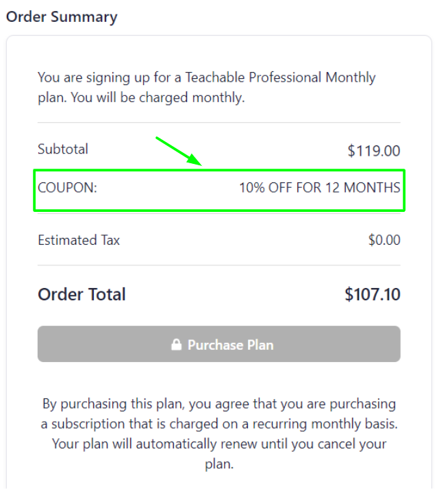Click the $107.10 order total amount
Image resolution: width=437 pixels, height=504 pixels.
[x=373, y=294]
